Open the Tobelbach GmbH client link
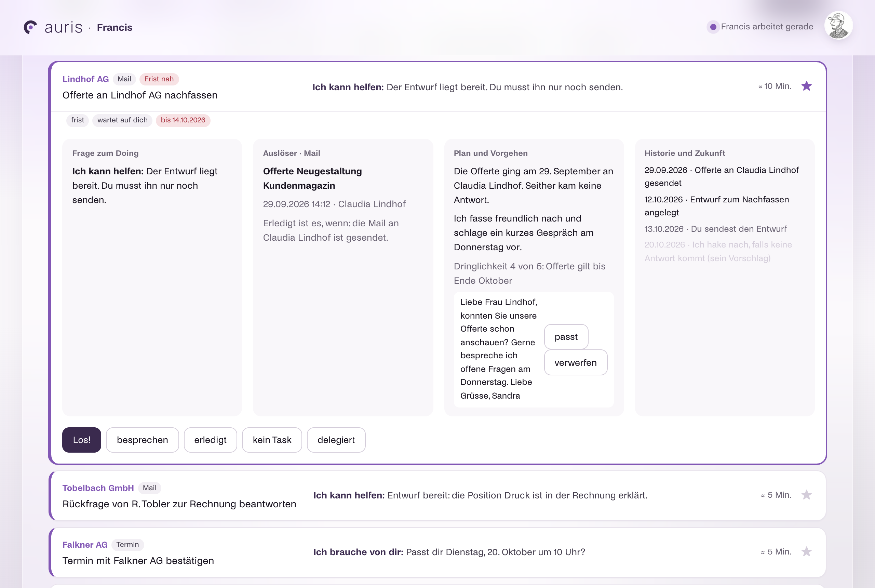The width and height of the screenshot is (875, 588). tap(98, 488)
